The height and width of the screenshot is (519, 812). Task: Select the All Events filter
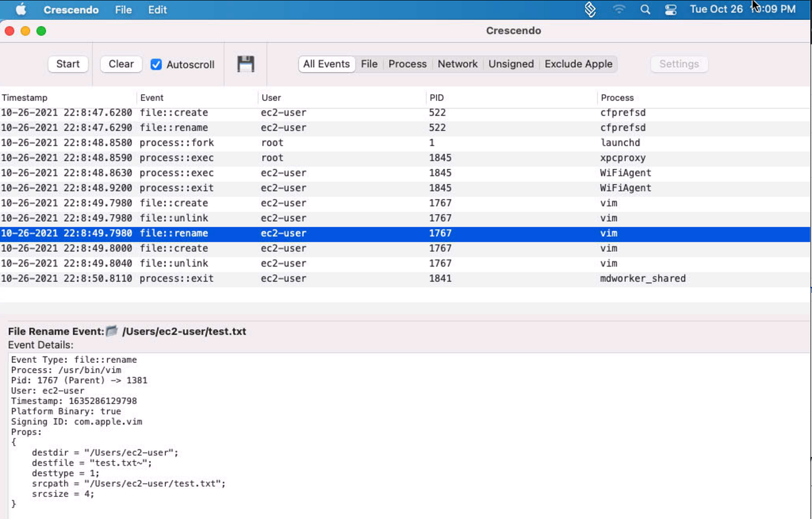(x=327, y=64)
